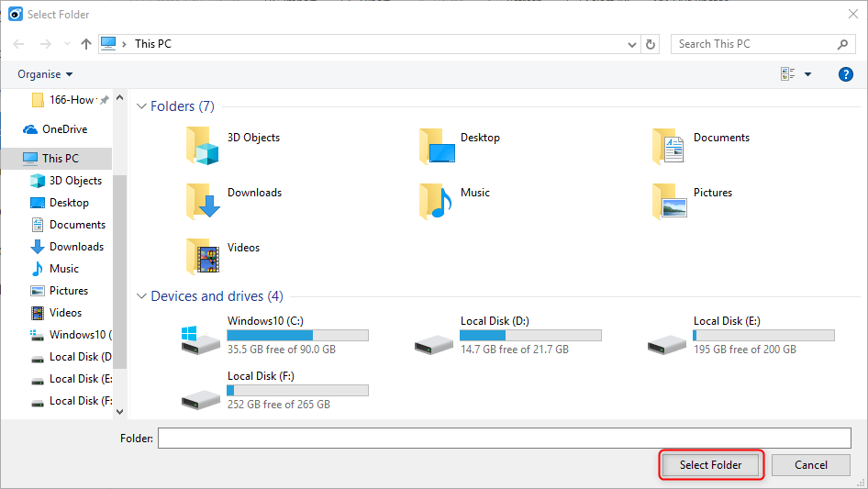Open the view options dropdown arrow
868x489 pixels.
point(807,74)
